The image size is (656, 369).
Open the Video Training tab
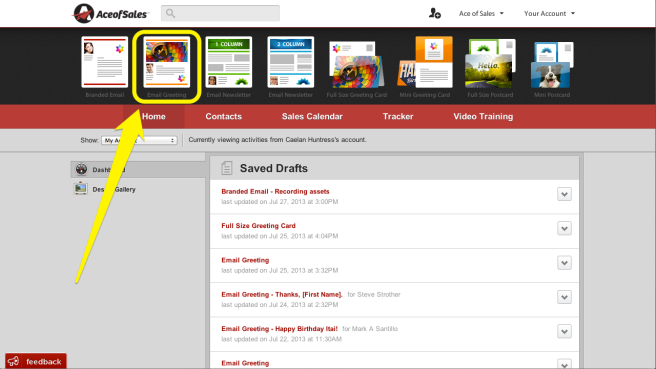tap(483, 116)
